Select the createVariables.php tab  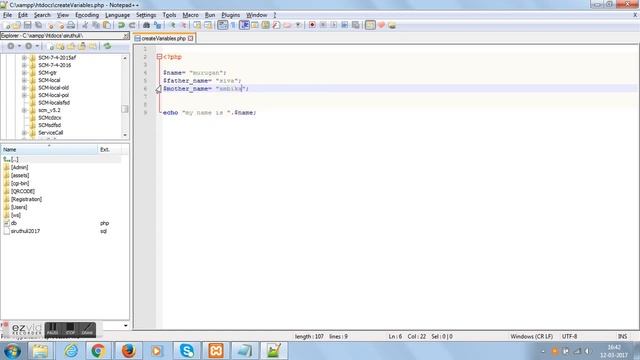pyautogui.click(x=163, y=38)
